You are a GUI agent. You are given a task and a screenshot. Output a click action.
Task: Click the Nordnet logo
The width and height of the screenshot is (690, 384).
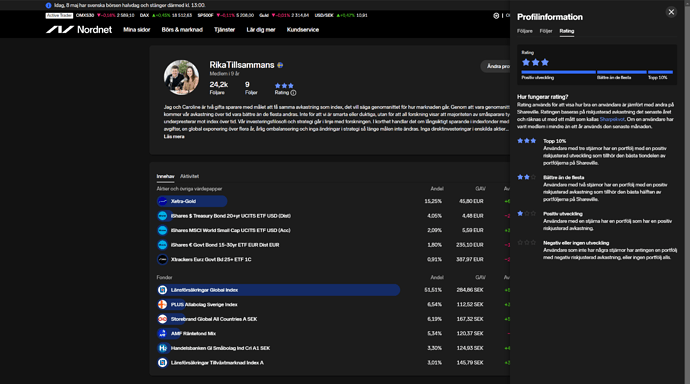point(79,29)
